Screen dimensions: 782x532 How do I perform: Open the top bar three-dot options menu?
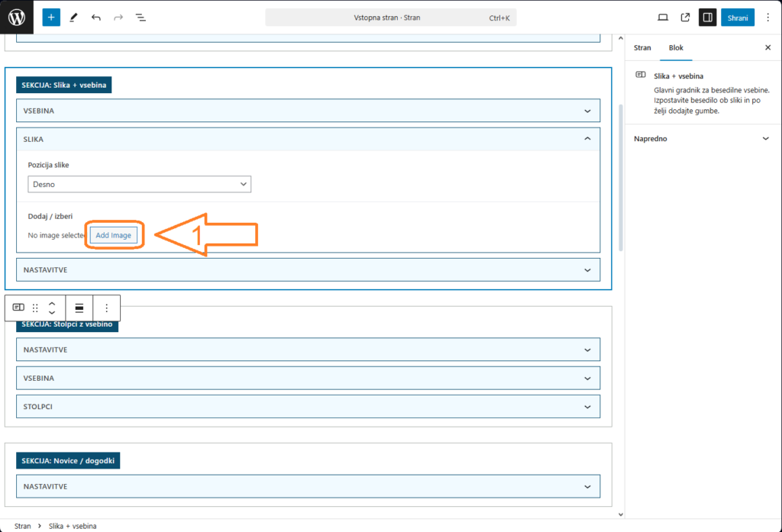pyautogui.click(x=767, y=17)
